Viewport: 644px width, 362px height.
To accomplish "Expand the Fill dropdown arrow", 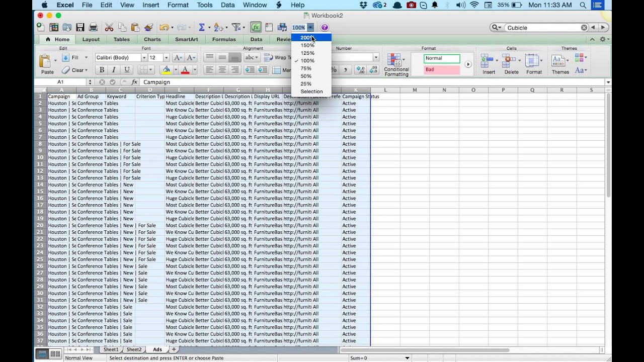I will point(85,58).
